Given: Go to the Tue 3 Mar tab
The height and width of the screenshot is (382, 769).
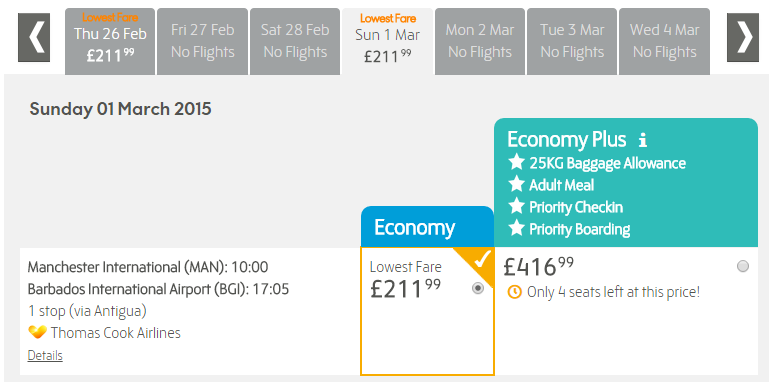Looking at the screenshot, I should 572,42.
